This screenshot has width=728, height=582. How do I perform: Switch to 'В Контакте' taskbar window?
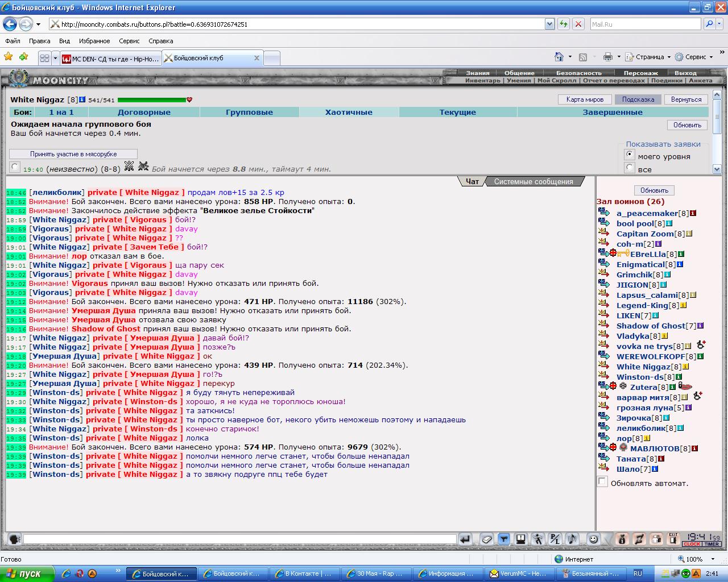305,573
